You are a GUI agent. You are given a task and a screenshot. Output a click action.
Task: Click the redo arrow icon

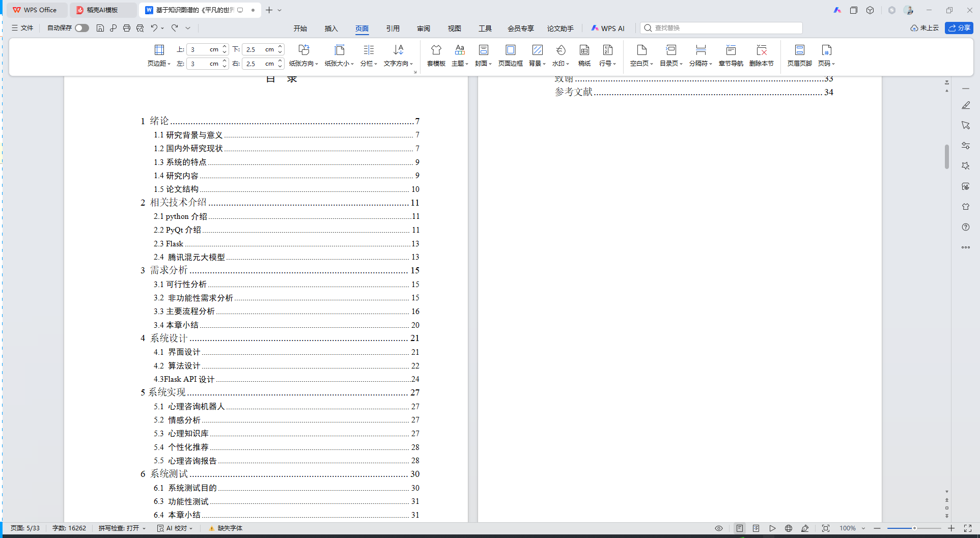(175, 28)
